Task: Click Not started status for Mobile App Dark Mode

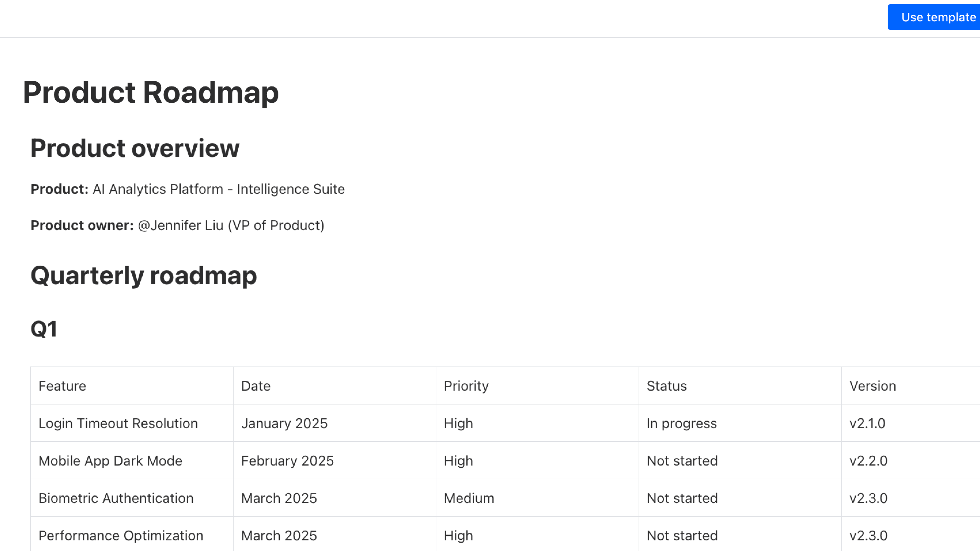Action: (x=681, y=460)
